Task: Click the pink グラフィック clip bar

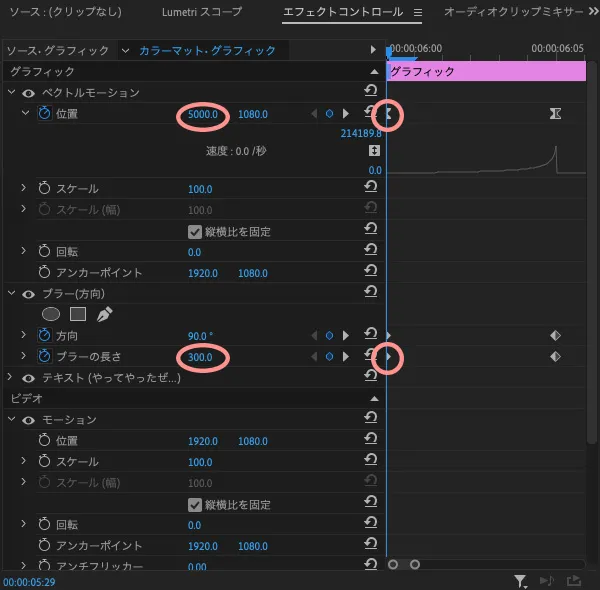Action: pos(485,72)
